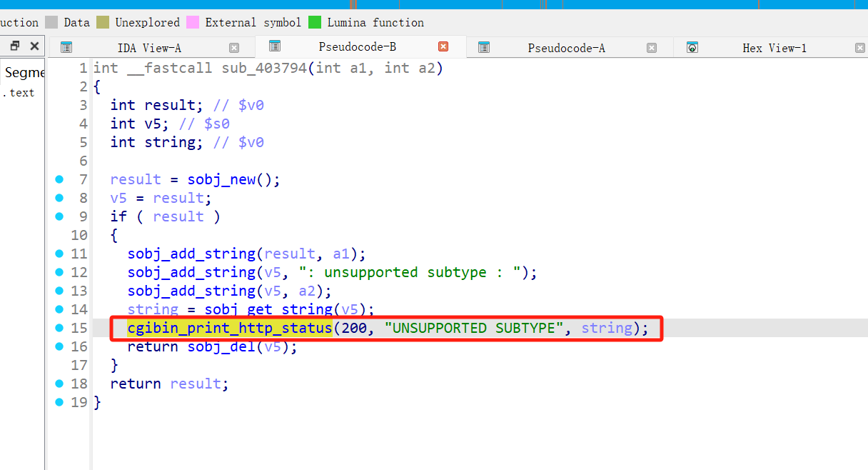This screenshot has width=868, height=470.
Task: Click sobj_add_string on line 13
Action: click(192, 291)
